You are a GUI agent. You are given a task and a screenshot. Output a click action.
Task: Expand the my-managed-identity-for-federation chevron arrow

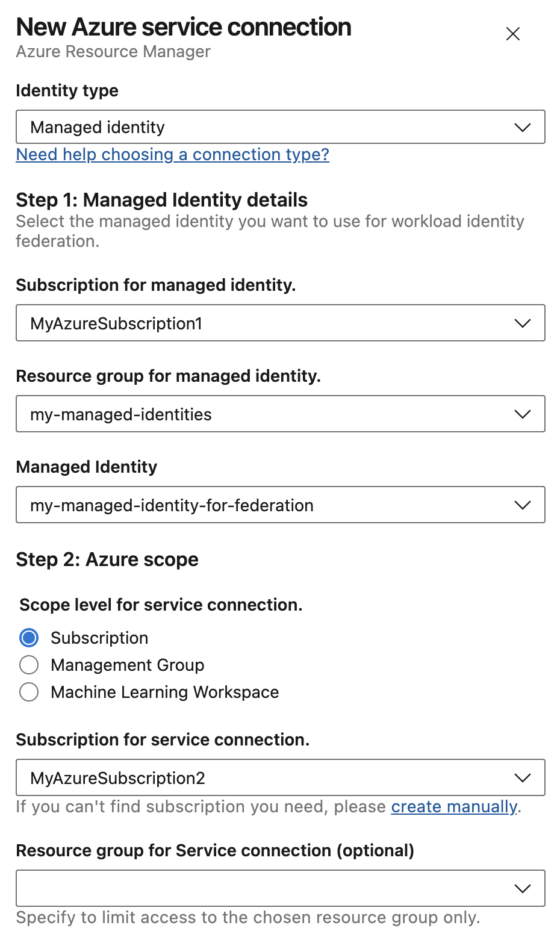pos(523,505)
